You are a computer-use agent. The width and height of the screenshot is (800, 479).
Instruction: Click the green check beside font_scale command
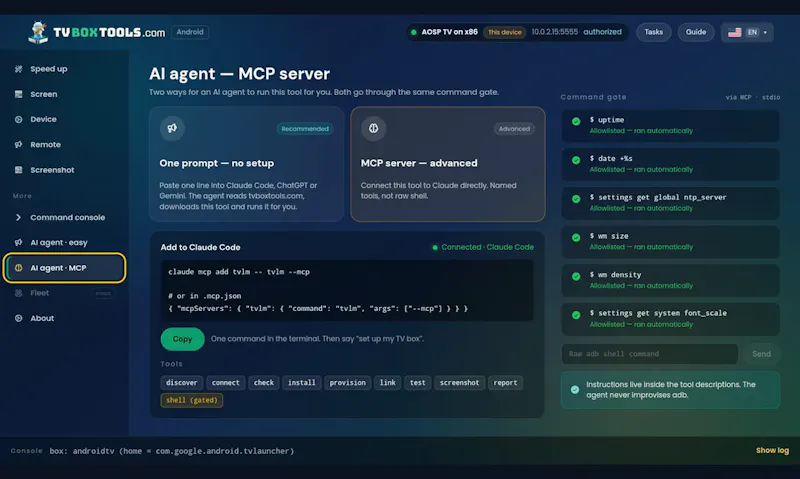(576, 315)
